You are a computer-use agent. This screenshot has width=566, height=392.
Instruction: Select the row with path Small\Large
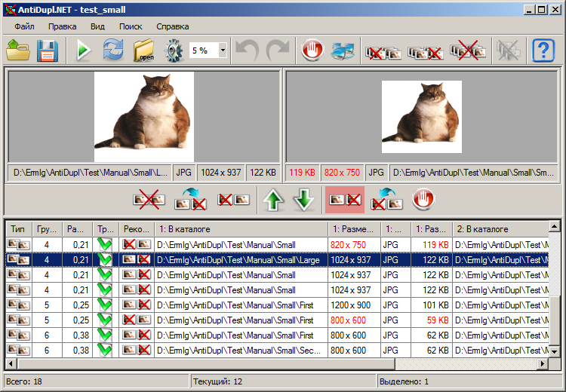point(277,259)
